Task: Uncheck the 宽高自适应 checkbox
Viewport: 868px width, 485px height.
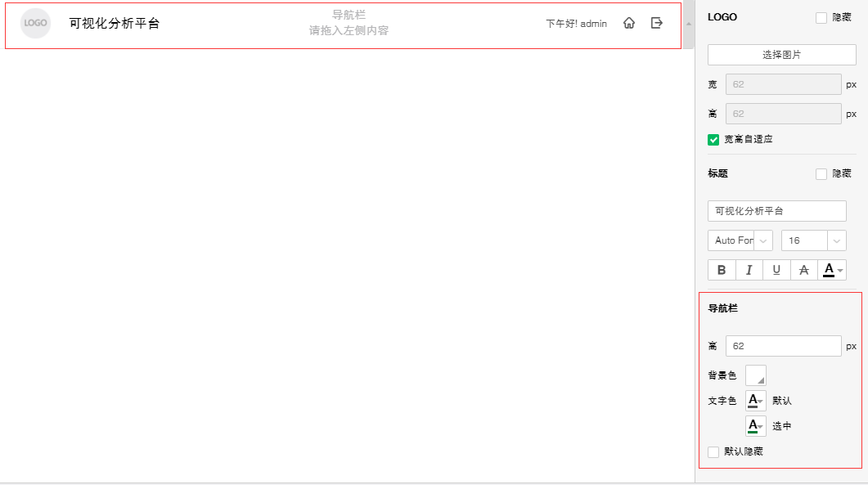Action: pyautogui.click(x=713, y=139)
